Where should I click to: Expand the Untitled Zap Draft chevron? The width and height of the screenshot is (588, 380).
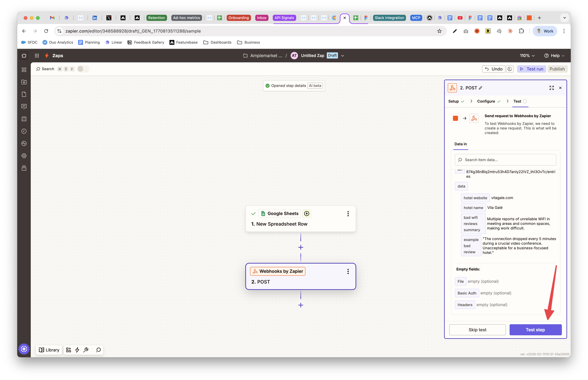pyautogui.click(x=343, y=56)
